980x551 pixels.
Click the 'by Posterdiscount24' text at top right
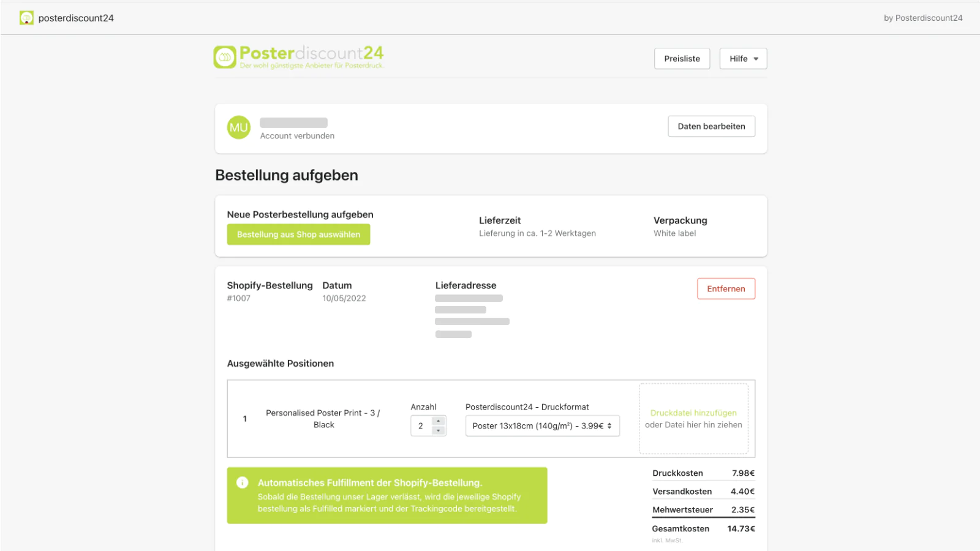click(x=922, y=18)
